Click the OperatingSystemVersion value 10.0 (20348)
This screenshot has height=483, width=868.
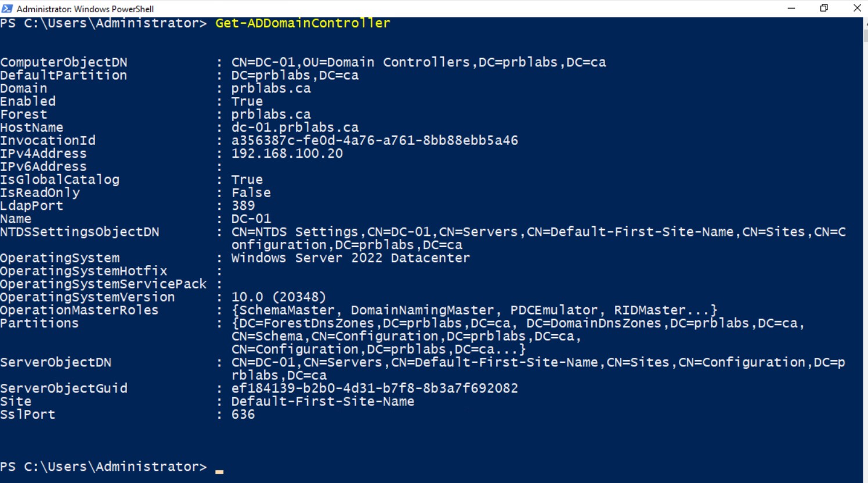click(279, 297)
